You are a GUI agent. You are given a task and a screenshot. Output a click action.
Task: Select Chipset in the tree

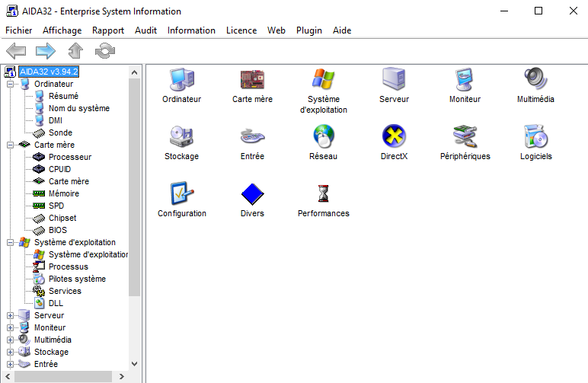tap(62, 218)
